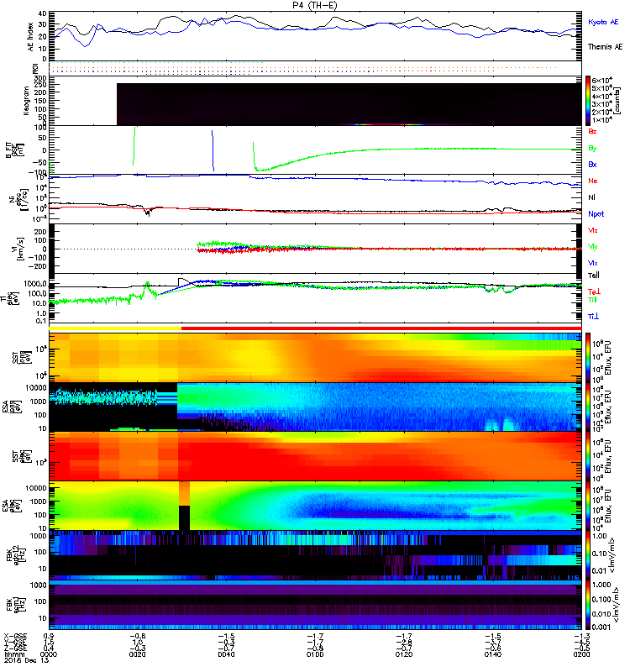
Task: Click the Keogram counts color bar
Action: 588,101
